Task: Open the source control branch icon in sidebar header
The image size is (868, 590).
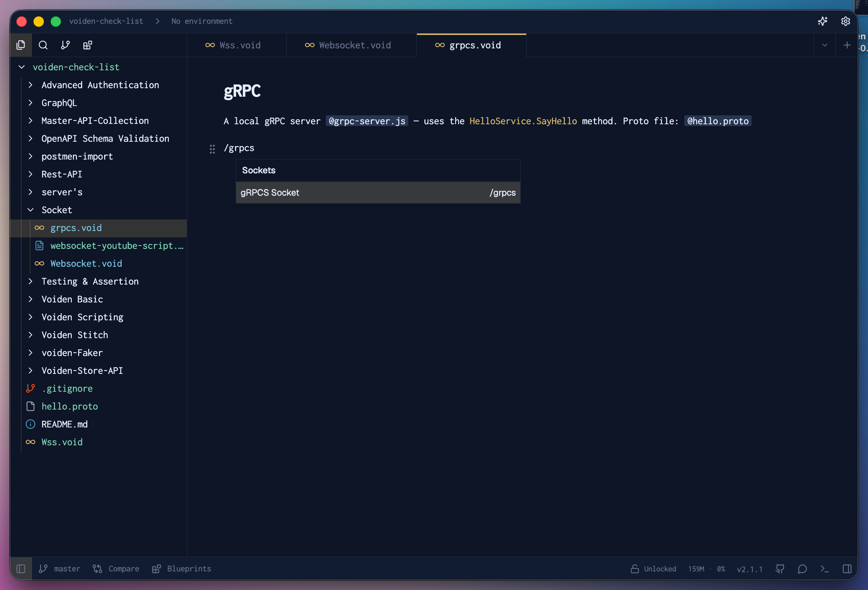Action: 65,45
